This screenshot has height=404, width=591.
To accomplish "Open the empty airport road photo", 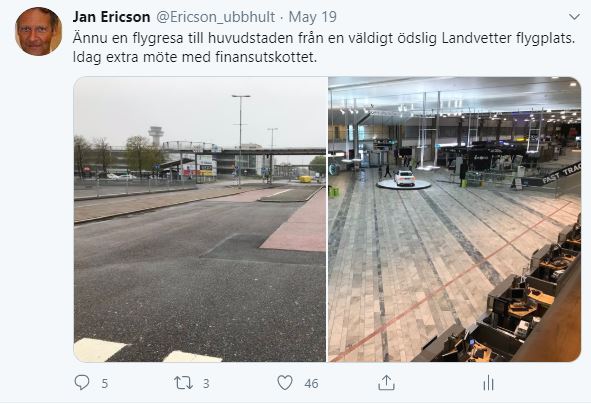I will pyautogui.click(x=200, y=219).
